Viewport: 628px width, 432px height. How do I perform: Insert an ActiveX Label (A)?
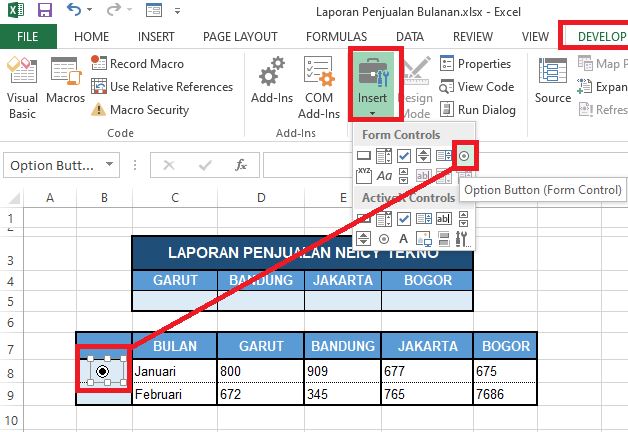point(404,239)
